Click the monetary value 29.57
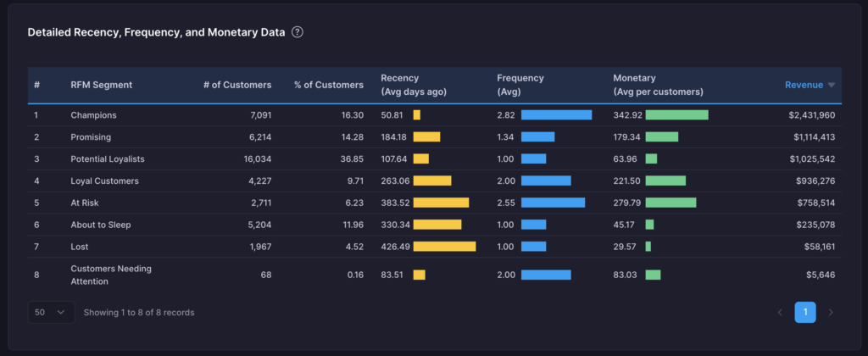This screenshot has height=356, width=868. [625, 247]
